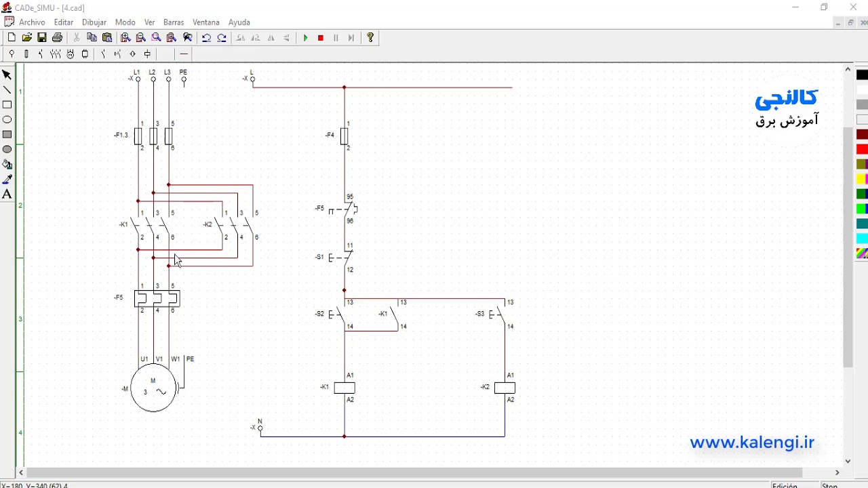Zoom out of the schematic
868x488 pixels.
[141, 38]
